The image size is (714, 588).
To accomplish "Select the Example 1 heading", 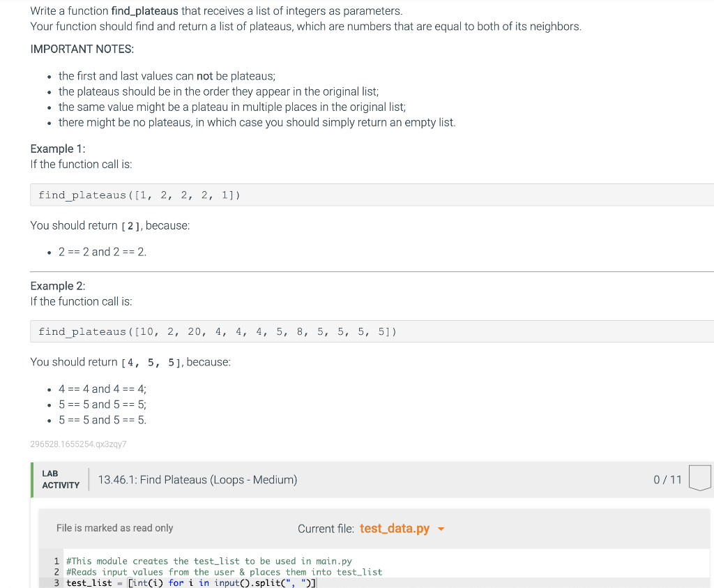I will pos(57,149).
